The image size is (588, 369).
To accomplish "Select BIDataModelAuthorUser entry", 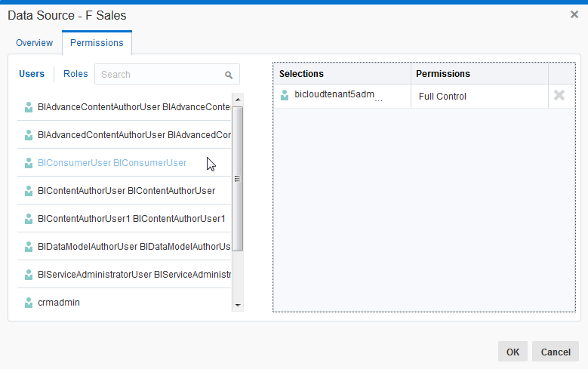I will click(124, 247).
